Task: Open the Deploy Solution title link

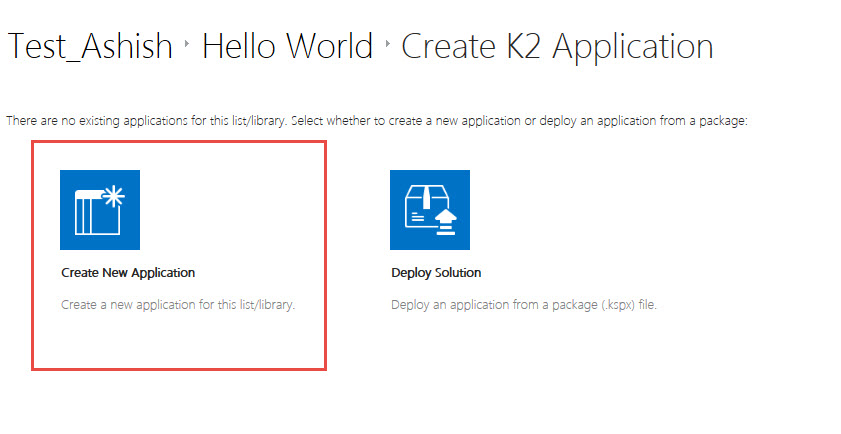Action: 436,273
